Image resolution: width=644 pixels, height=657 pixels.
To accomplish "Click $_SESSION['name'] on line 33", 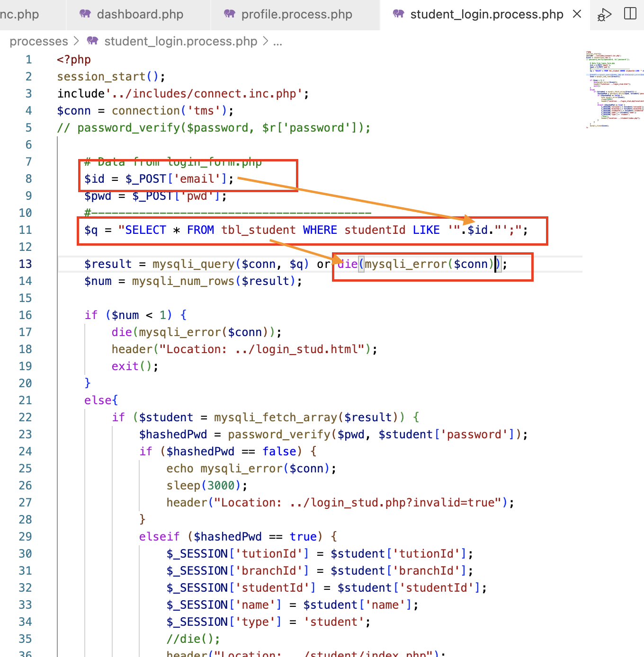I will 224,605.
